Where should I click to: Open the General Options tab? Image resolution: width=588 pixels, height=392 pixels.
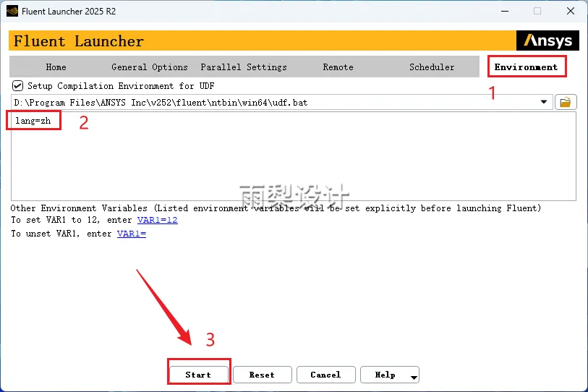pyautogui.click(x=149, y=67)
